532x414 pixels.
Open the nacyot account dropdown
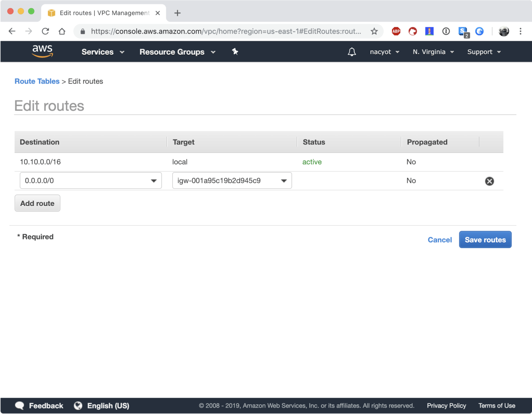point(385,52)
